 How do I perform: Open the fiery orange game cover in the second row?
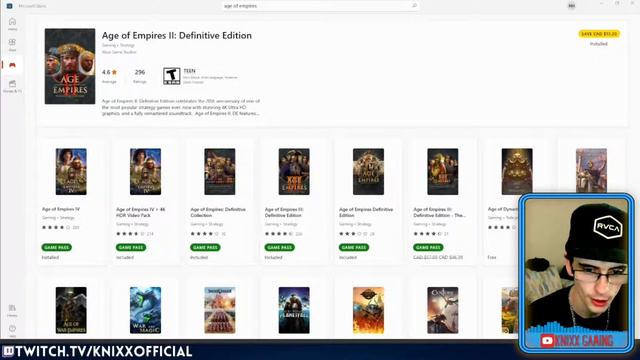[x=368, y=310]
